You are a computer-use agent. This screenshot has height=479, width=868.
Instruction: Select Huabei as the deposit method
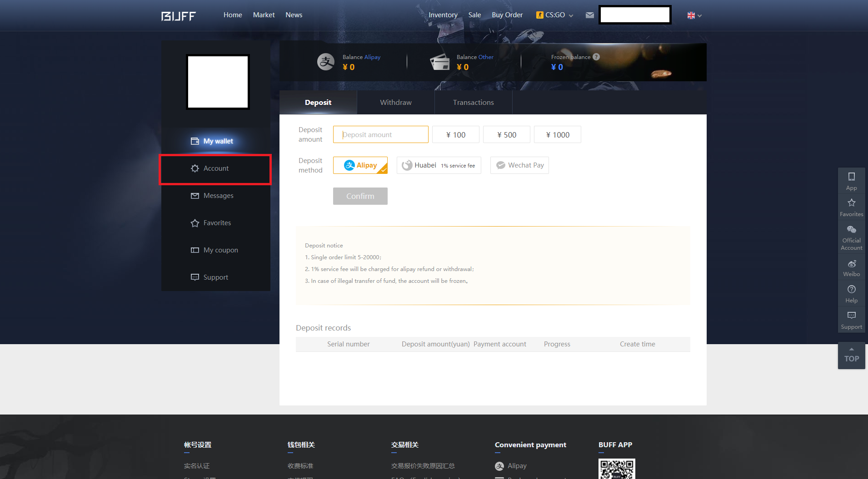(x=439, y=165)
